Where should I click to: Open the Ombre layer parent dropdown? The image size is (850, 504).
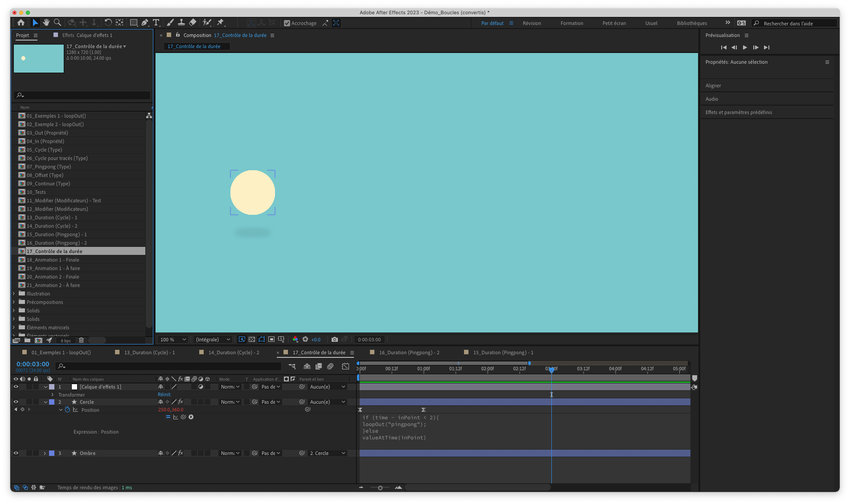(328, 453)
